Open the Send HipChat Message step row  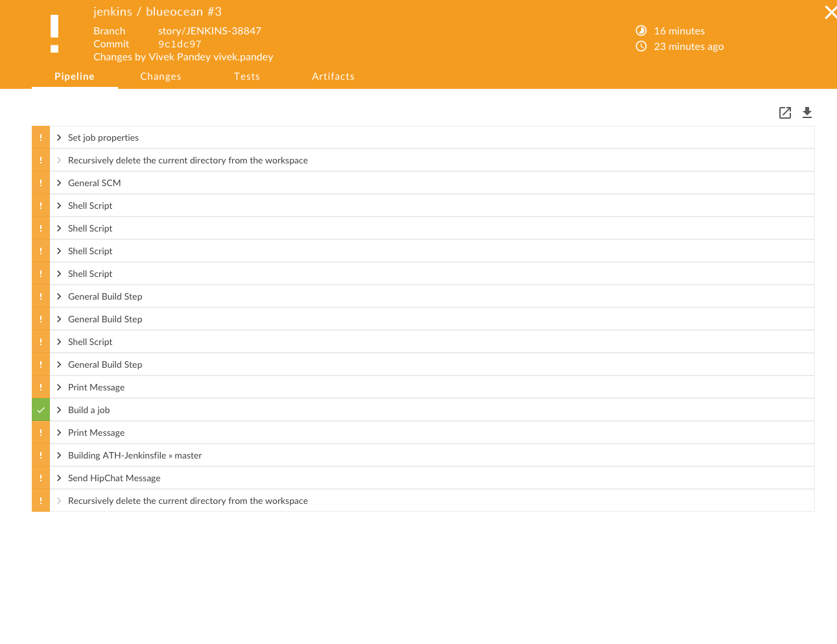(114, 478)
